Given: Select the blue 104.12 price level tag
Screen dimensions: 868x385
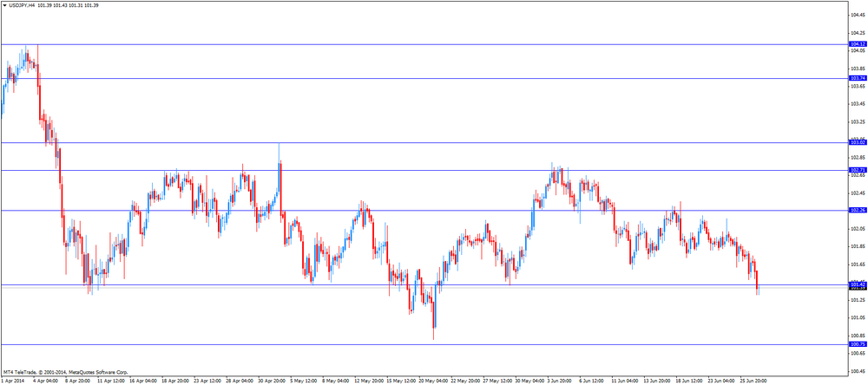Looking at the screenshot, I should click(x=858, y=43).
